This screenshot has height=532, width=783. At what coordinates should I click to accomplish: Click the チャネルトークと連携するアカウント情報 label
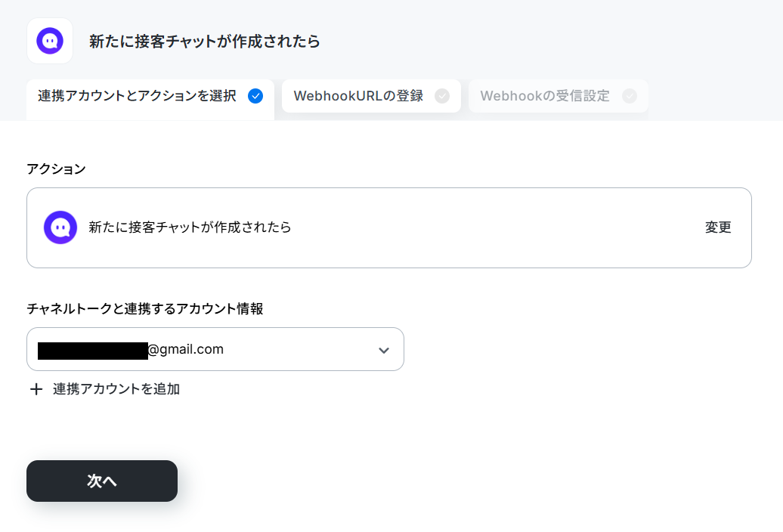pyautogui.click(x=145, y=309)
